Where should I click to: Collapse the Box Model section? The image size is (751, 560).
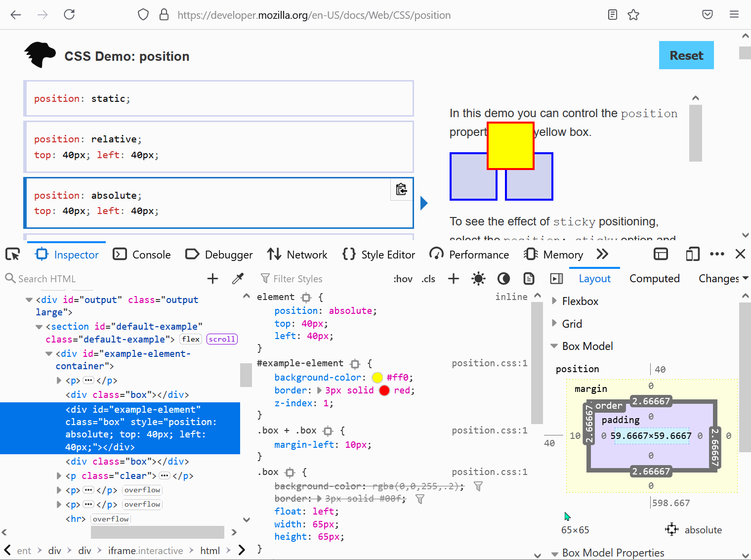point(554,346)
